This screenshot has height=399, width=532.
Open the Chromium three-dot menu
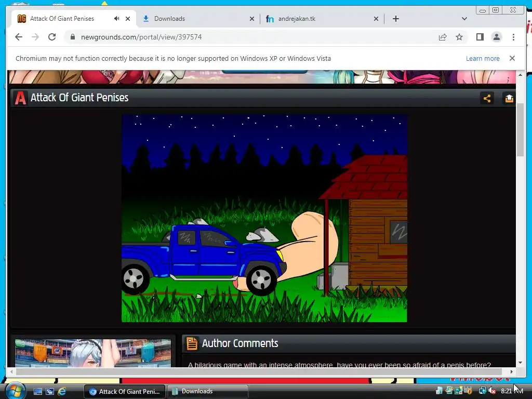click(513, 37)
